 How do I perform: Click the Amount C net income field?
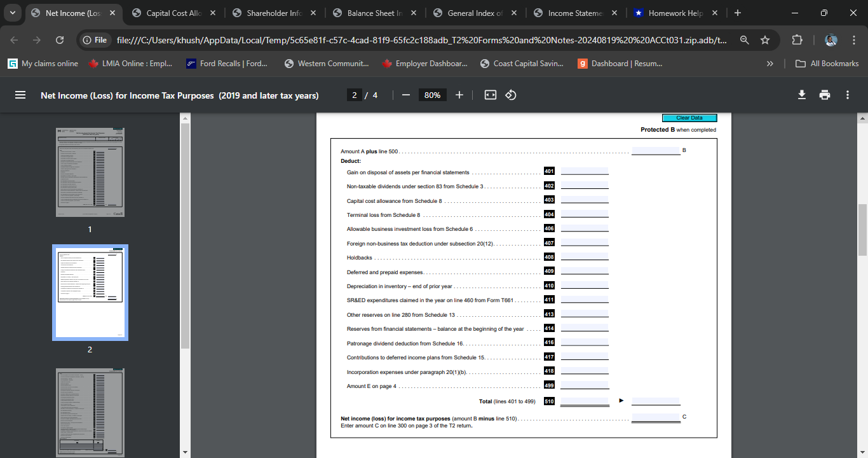tap(656, 418)
